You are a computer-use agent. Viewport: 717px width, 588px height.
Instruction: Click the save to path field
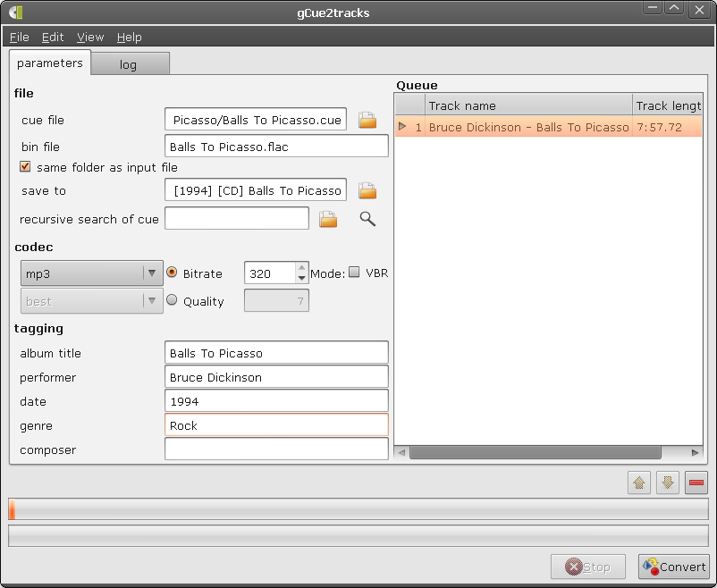(x=256, y=190)
